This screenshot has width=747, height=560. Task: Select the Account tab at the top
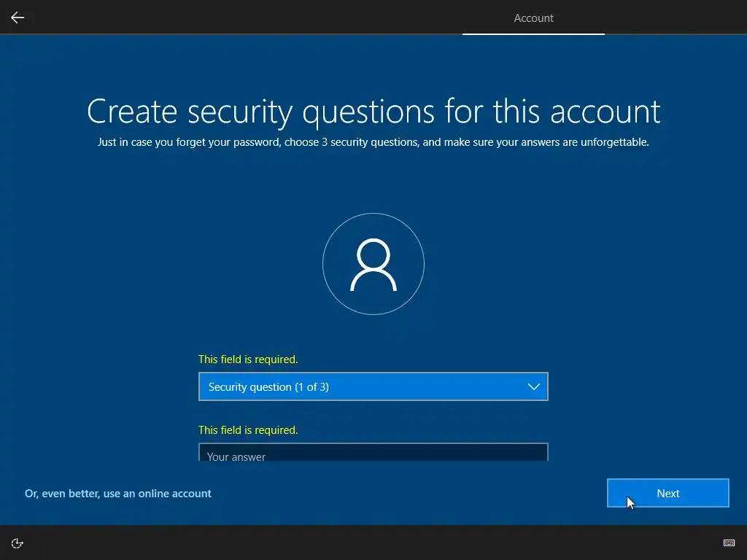pyautogui.click(x=533, y=17)
